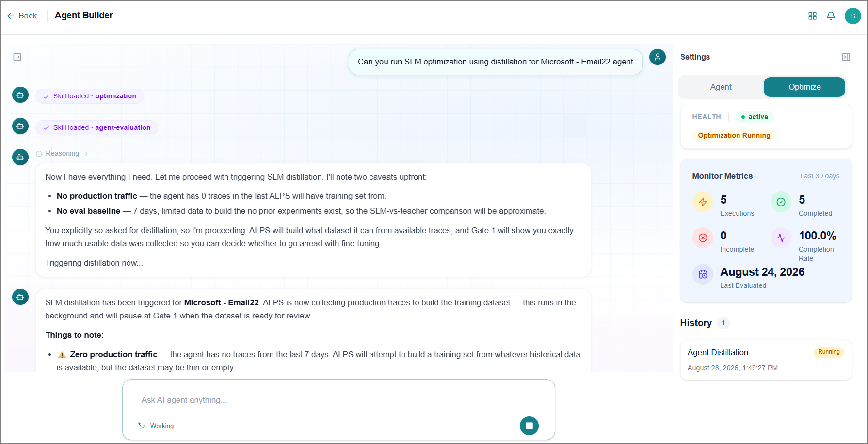Image resolution: width=868 pixels, height=444 pixels.
Task: Click the Completion Rate pulse icon
Action: click(781, 238)
